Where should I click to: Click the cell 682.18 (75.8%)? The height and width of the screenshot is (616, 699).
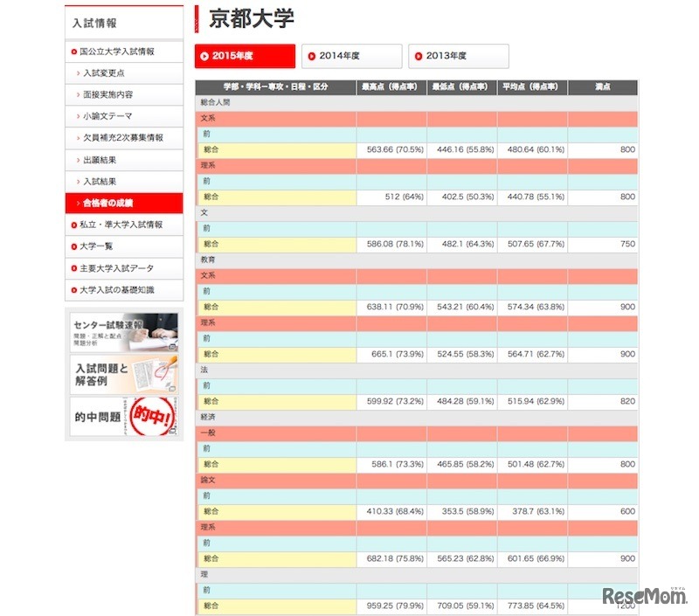tap(391, 559)
